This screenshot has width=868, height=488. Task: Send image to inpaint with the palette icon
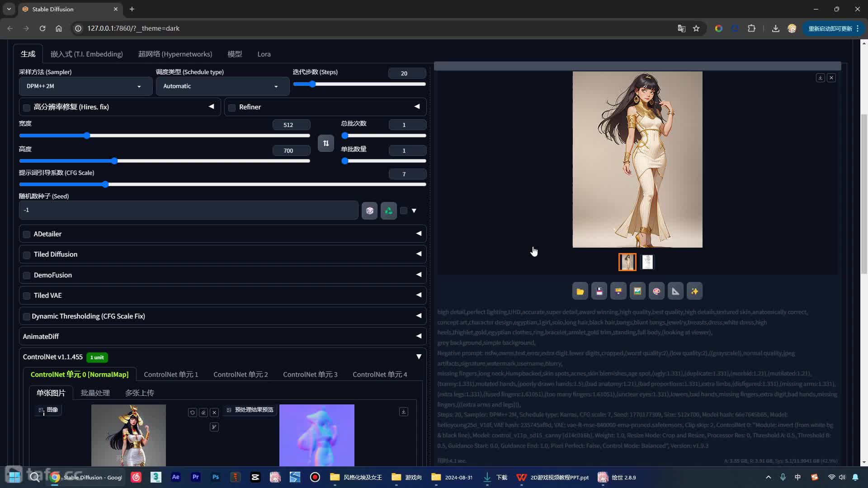pyautogui.click(x=656, y=291)
